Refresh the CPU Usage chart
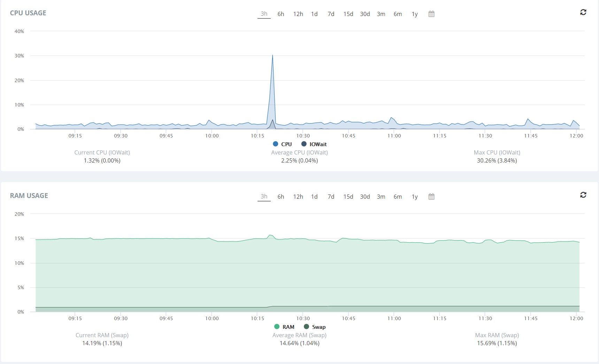Viewport: 599px width, 364px height. click(583, 12)
